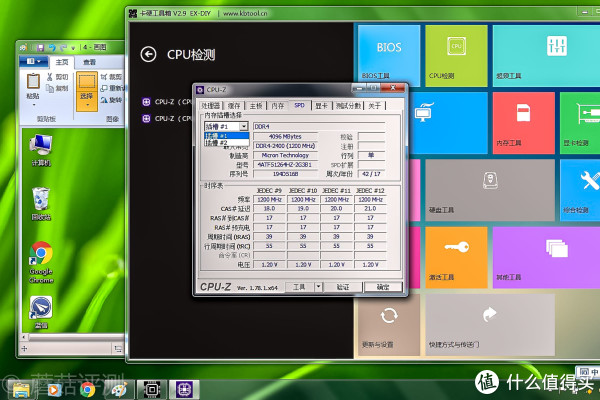This screenshot has height=400, width=600.
Task: Open the teal tile with sliders icon
Action: tap(546, 56)
